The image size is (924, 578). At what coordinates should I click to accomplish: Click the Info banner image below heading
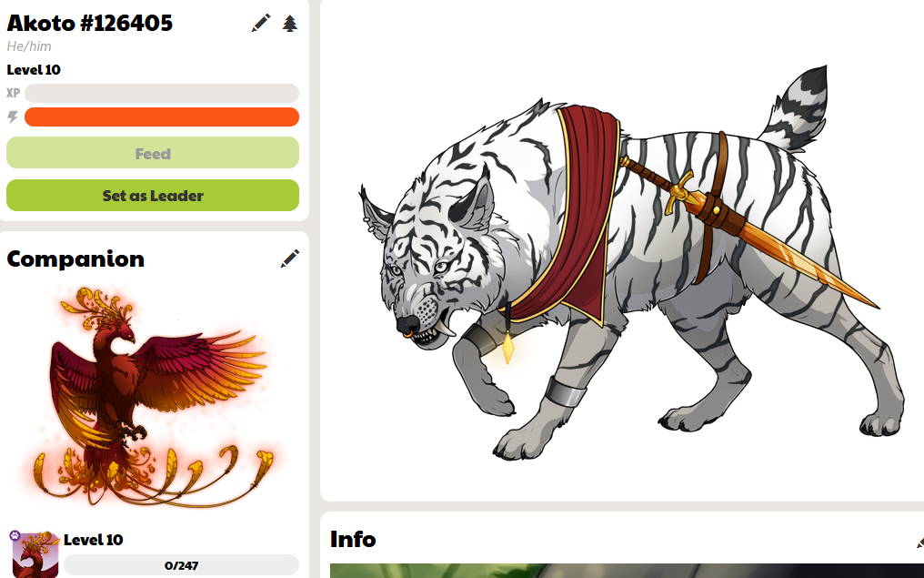[627, 571]
